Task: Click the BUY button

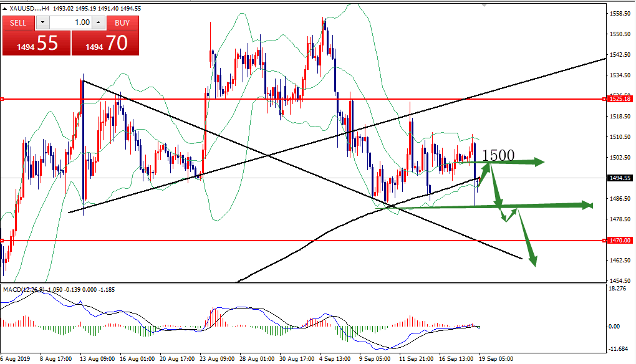Action: pyautogui.click(x=122, y=22)
